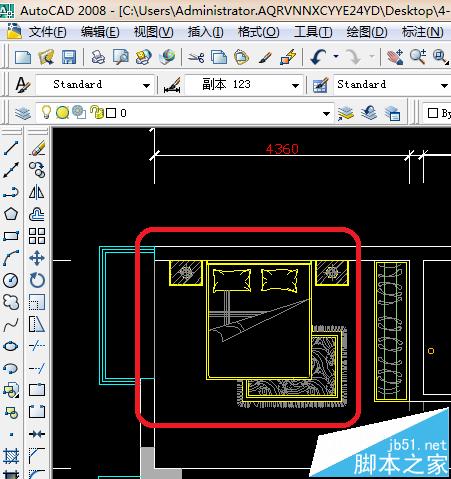The height and width of the screenshot is (479, 451).
Task: Open the Block Editor icon
Action: tap(288, 57)
